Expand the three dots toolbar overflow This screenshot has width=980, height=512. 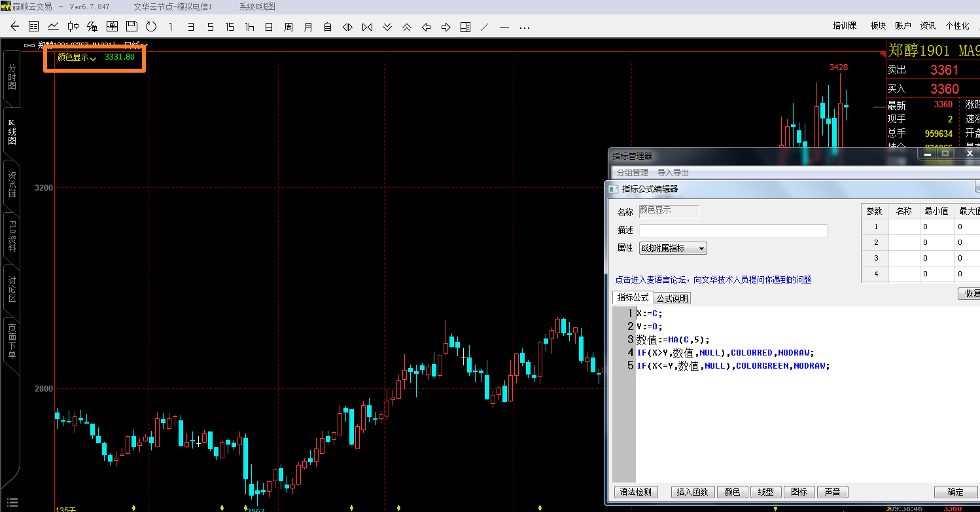coord(524,27)
